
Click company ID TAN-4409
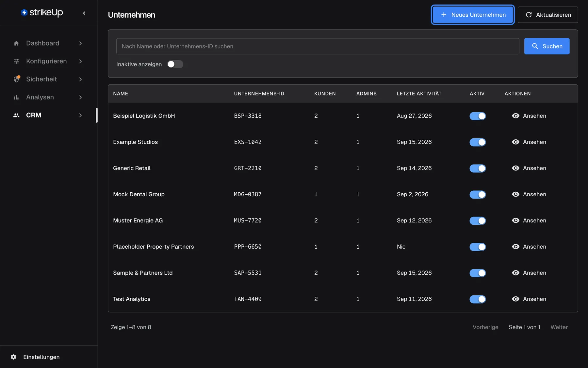(x=248, y=299)
